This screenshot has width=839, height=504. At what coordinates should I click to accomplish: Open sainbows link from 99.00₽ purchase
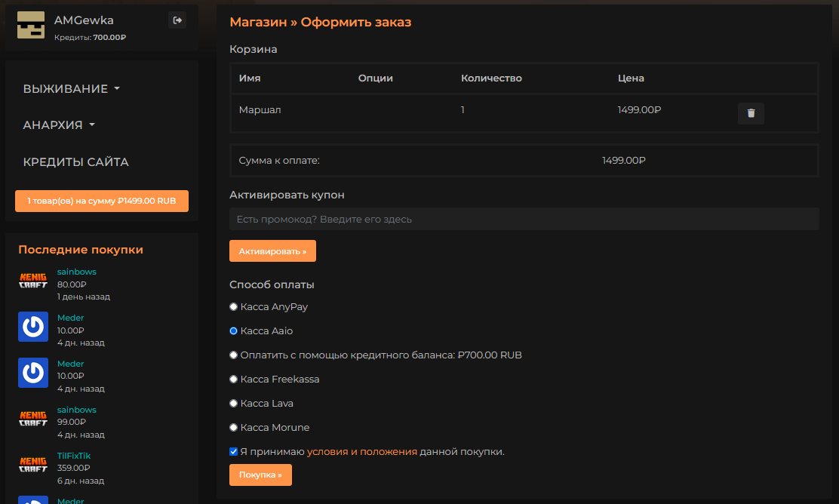pos(76,410)
